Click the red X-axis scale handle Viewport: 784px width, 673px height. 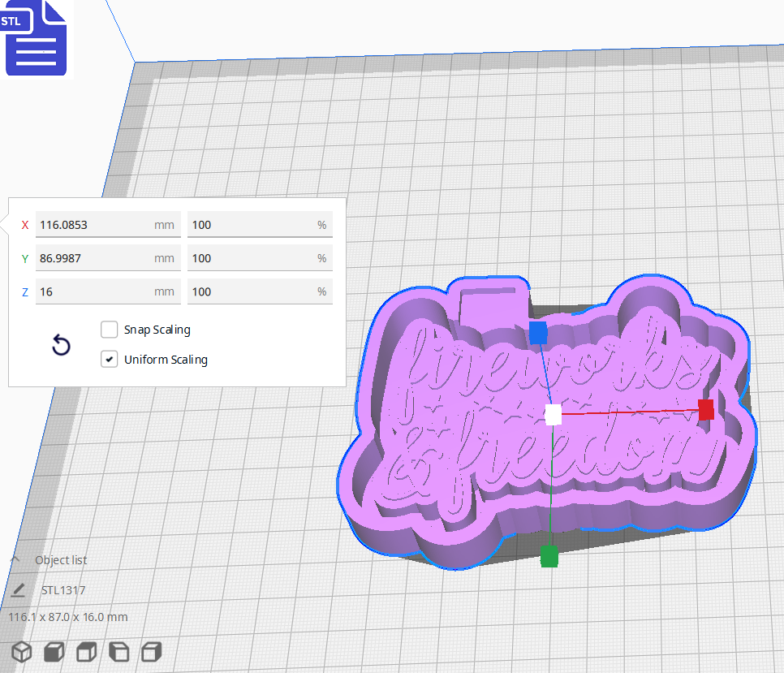pyautogui.click(x=706, y=411)
